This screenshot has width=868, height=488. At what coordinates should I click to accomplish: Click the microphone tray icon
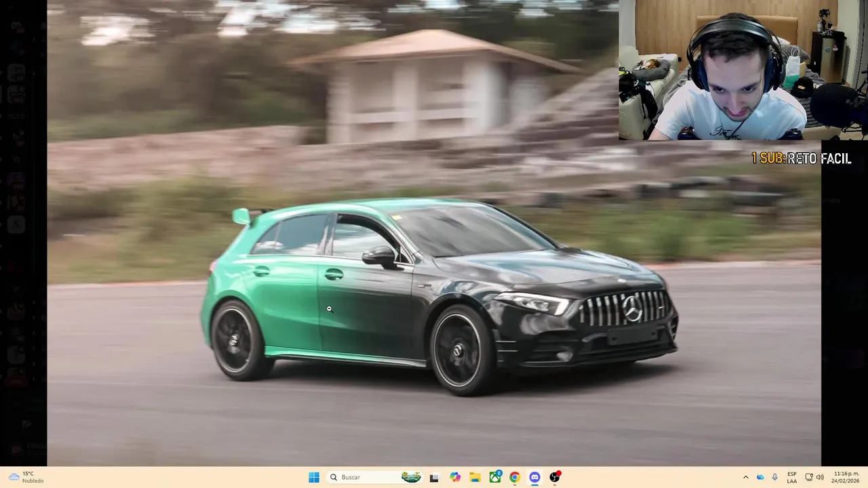[x=774, y=477]
